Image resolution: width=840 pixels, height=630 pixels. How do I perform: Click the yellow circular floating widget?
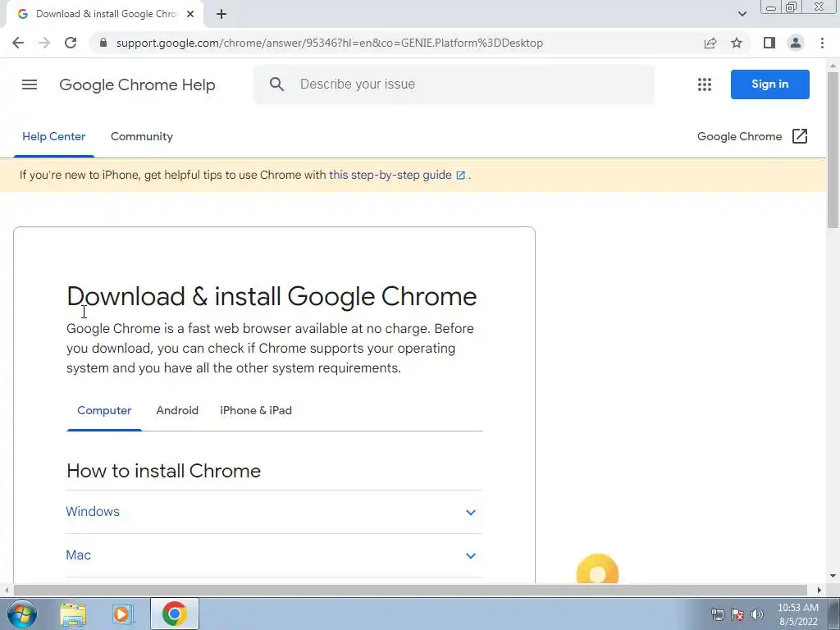click(x=597, y=569)
